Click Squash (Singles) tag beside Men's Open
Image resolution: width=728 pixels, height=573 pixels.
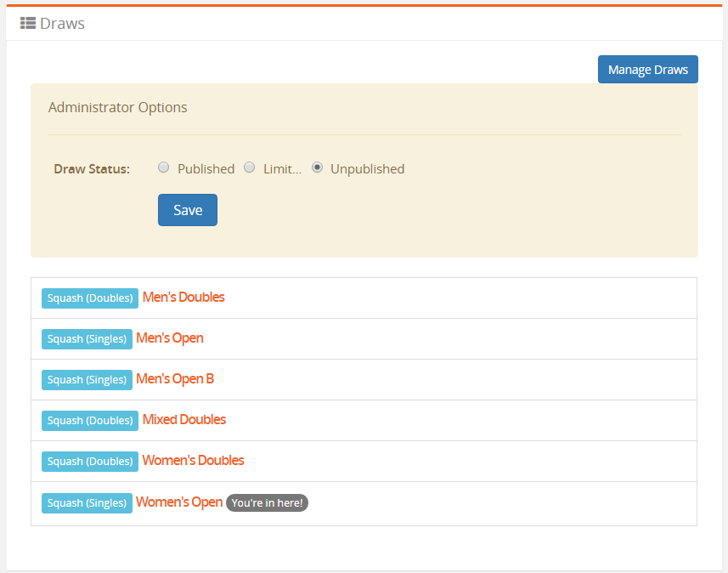[x=87, y=338]
